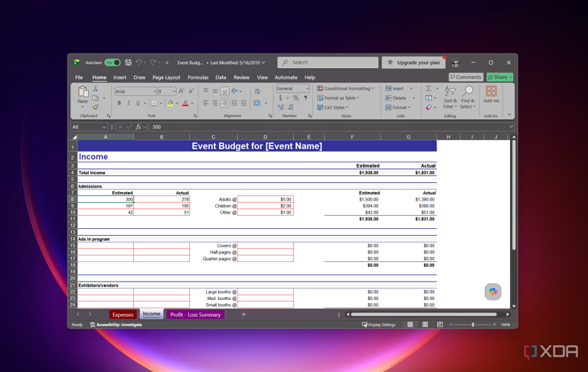Image resolution: width=588 pixels, height=372 pixels.
Task: Toggle align left in Alignment group
Action: pos(205,103)
